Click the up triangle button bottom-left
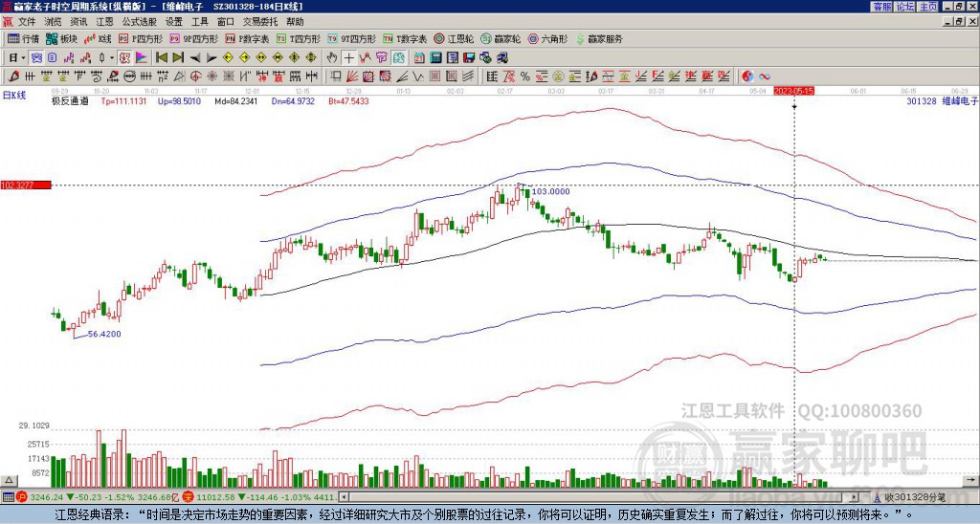The width and height of the screenshot is (980, 524). (x=9, y=480)
